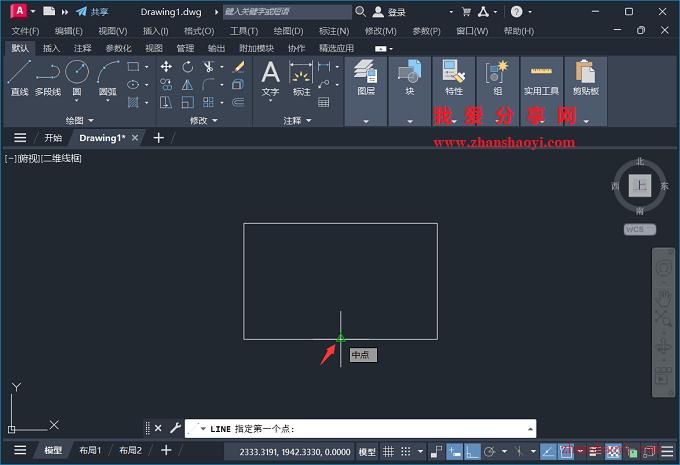Click the Multileader icon
Viewport: 680px width, 465px height.
pyautogui.click(x=324, y=84)
